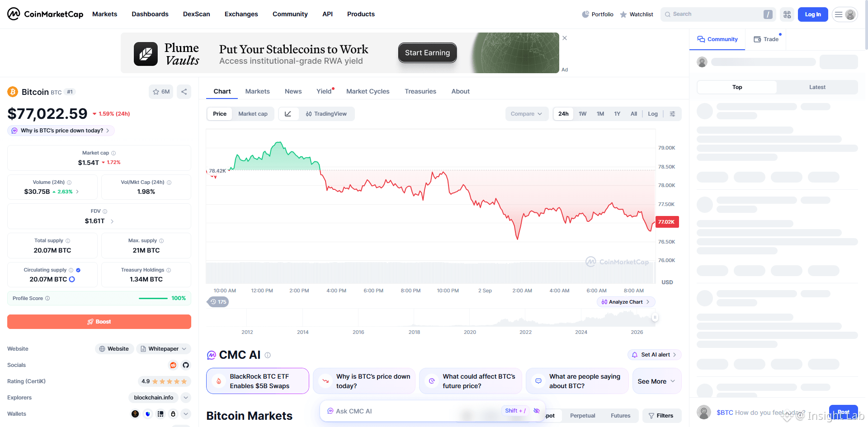
Task: Open Bitcoin's GitHub source link
Action: 186,365
